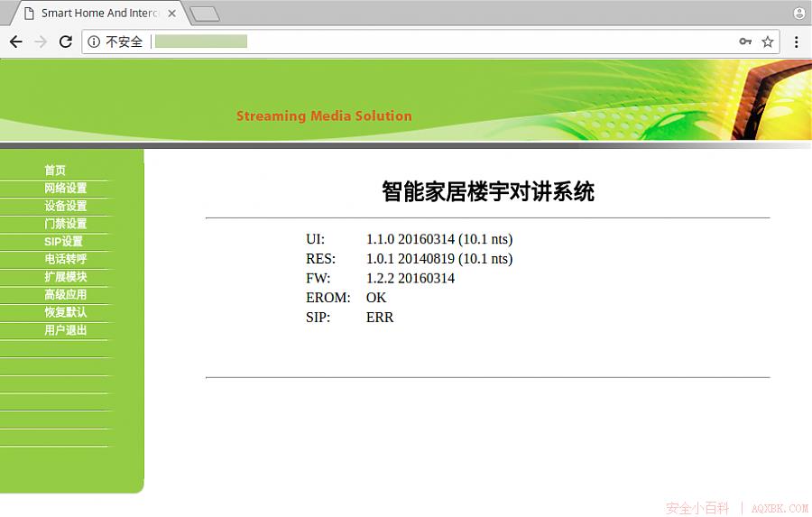Open Chrome three-dot menu
Image resolution: width=812 pixels, height=517 pixels.
797,42
